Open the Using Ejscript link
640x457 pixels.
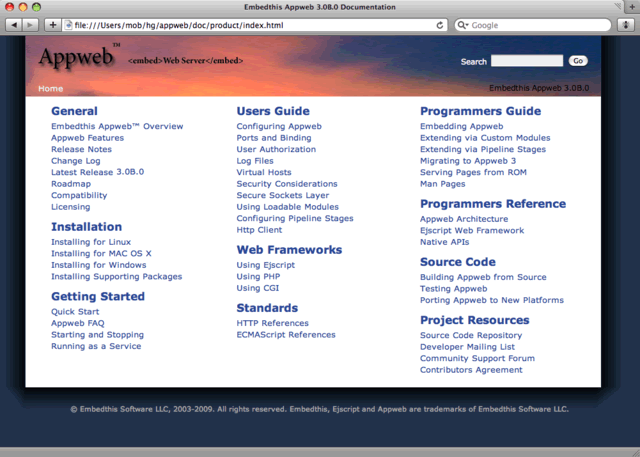[266, 265]
